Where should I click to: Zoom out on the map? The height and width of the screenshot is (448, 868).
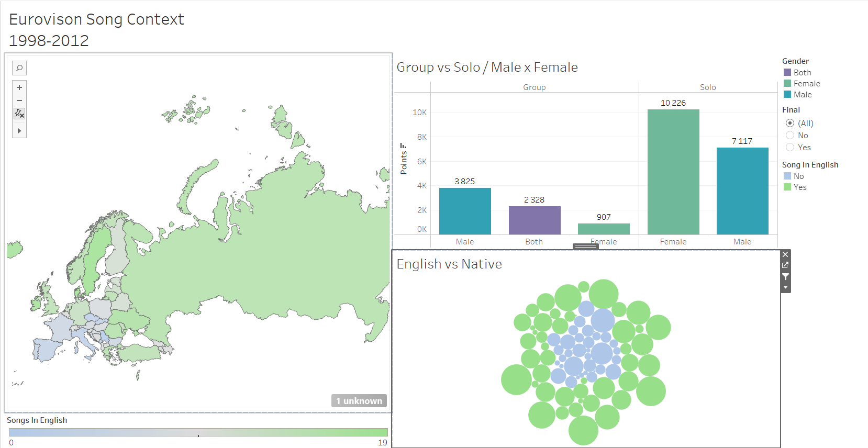pyautogui.click(x=19, y=100)
